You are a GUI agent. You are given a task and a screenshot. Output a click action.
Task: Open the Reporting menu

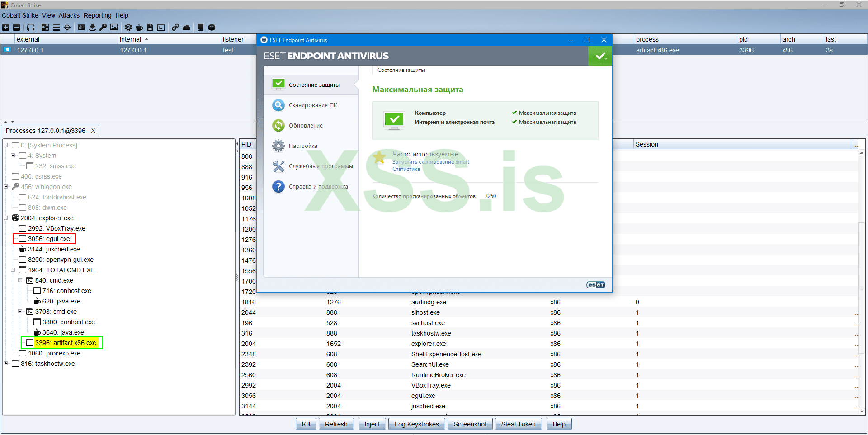(97, 15)
